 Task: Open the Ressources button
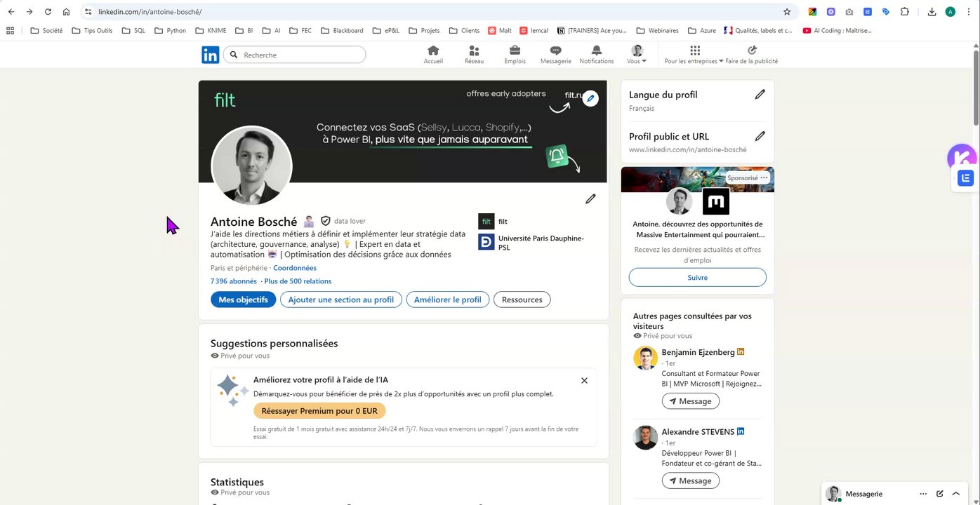[x=522, y=299]
